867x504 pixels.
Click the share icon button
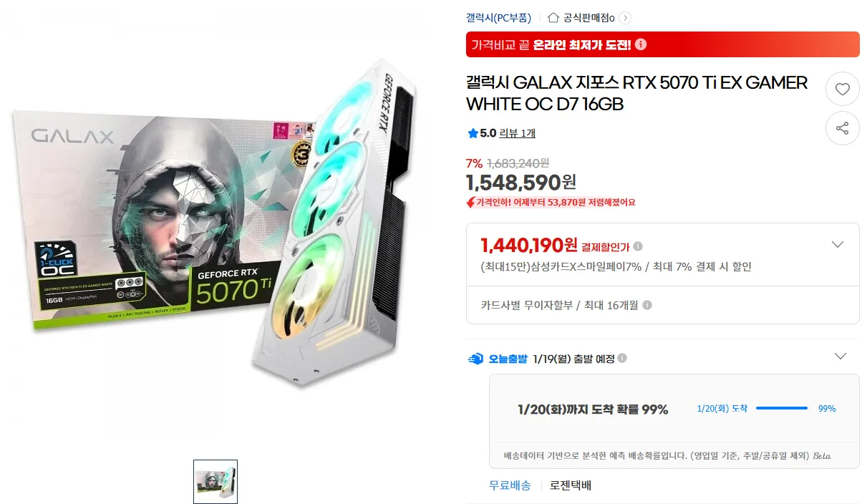tap(843, 129)
